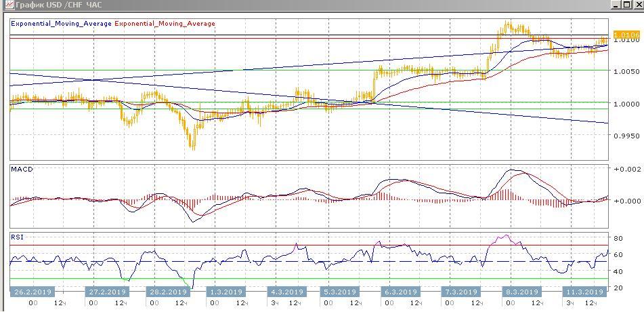
Task: Jump to the 1.3.2019 date marker
Action: click(x=223, y=292)
